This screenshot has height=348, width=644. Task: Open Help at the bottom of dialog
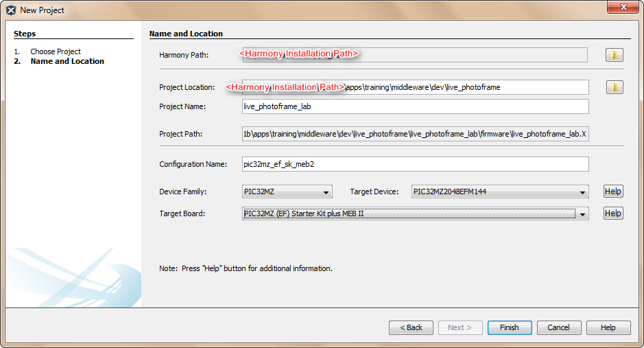coord(608,327)
